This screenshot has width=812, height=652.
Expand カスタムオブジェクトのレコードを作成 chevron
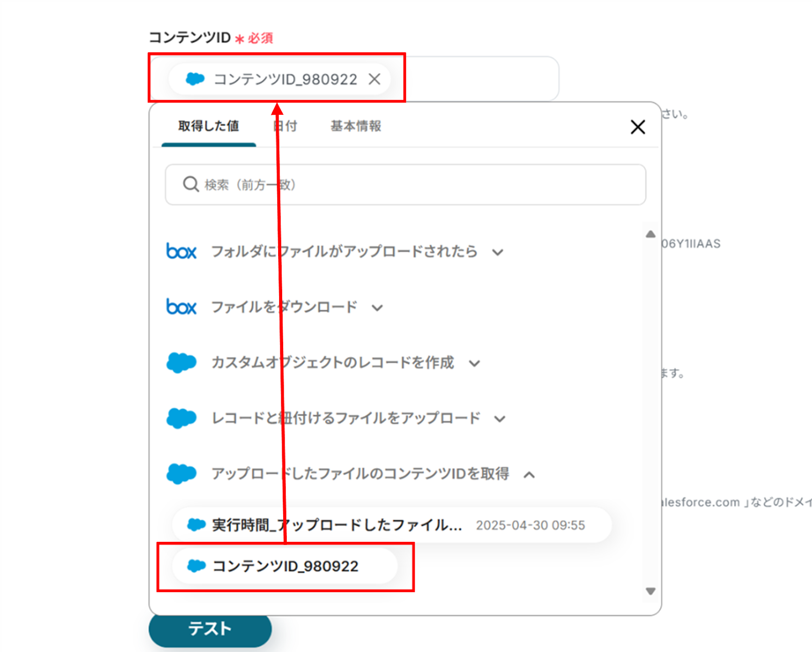coord(475,364)
